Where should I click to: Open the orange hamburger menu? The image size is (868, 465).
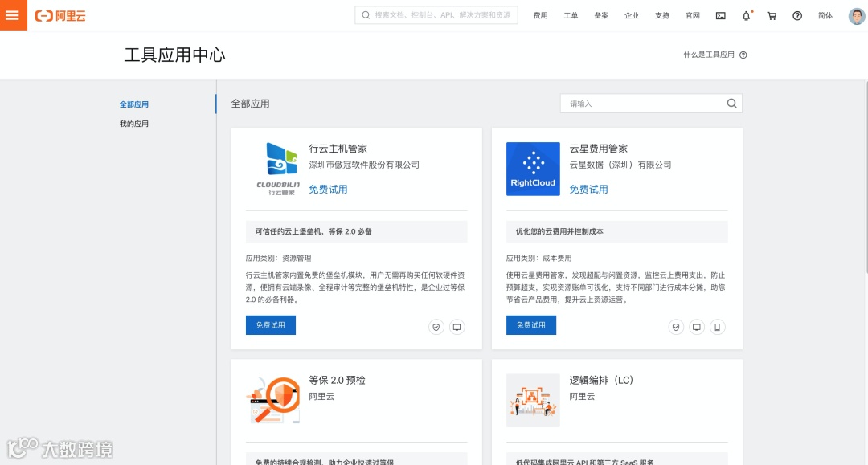coord(14,15)
